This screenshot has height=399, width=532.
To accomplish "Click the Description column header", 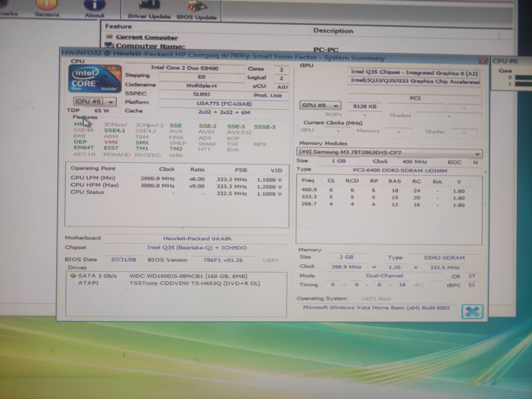I will click(333, 31).
